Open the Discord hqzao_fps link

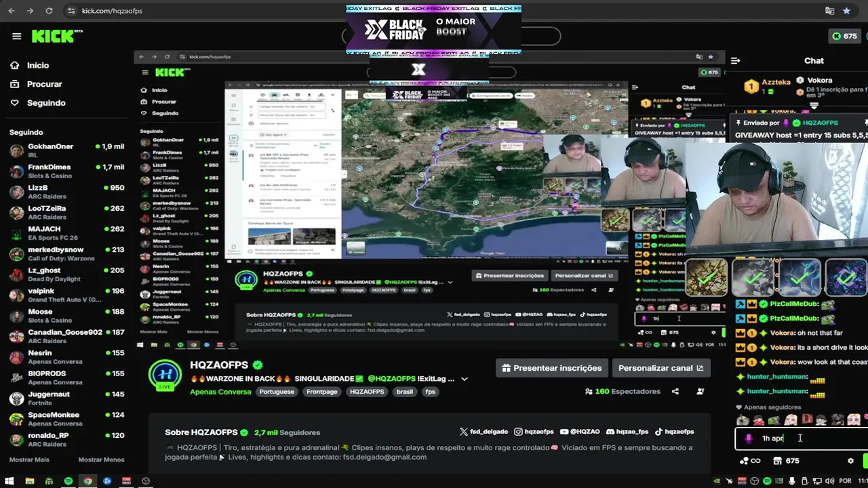click(x=627, y=432)
